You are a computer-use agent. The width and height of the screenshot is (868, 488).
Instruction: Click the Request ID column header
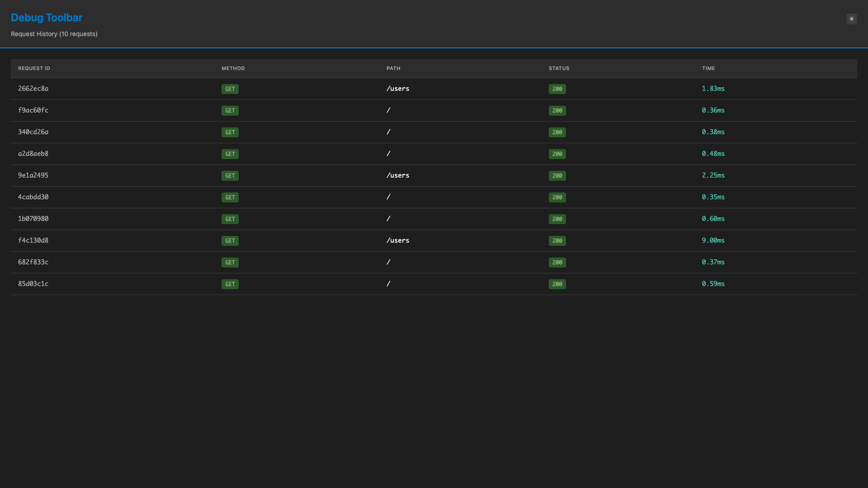tap(34, 68)
